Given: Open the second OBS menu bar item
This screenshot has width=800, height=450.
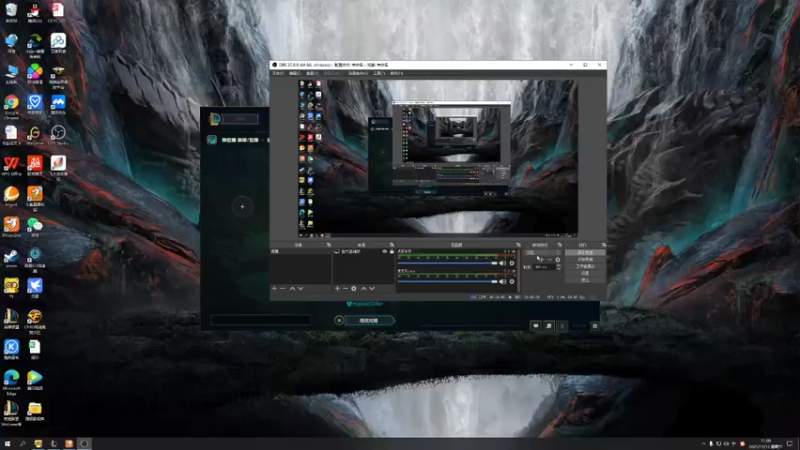Looking at the screenshot, I should click(295, 73).
